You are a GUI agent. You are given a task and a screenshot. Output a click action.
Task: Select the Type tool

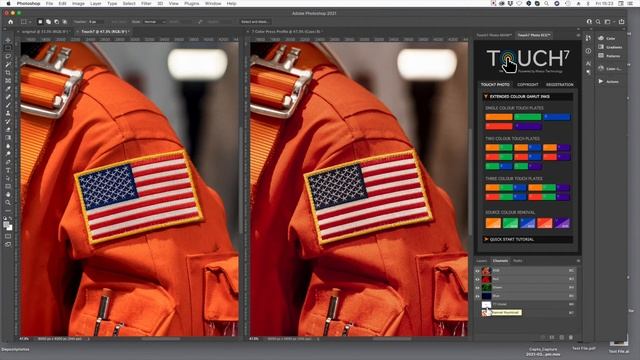click(x=8, y=170)
